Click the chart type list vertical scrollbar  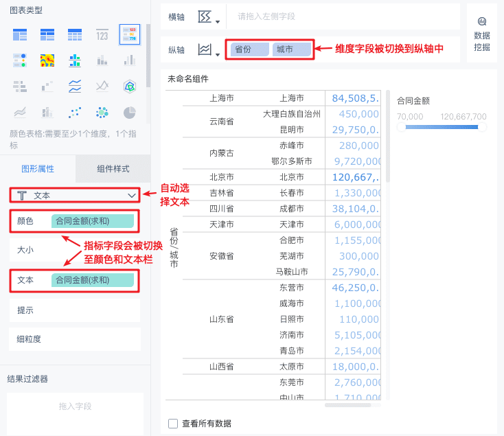tap(148, 55)
